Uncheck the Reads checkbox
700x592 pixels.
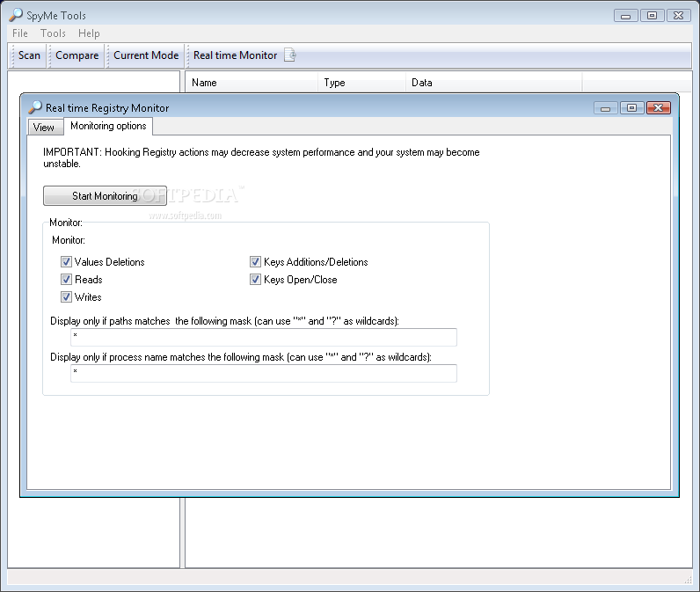[66, 280]
